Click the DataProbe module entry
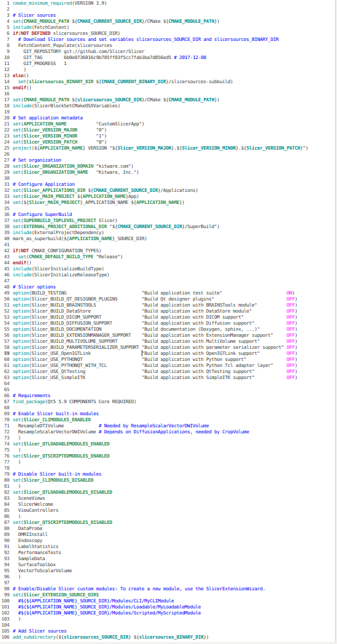The image size is (337, 644). point(30,528)
